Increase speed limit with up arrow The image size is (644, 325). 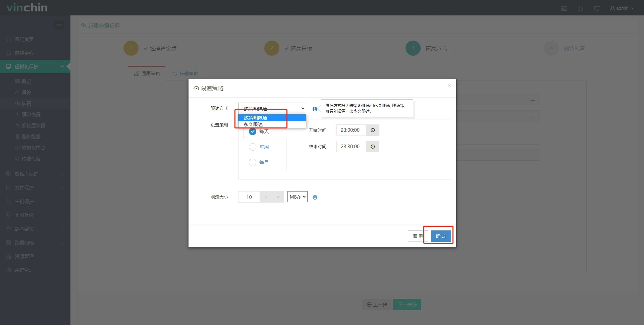point(266,197)
